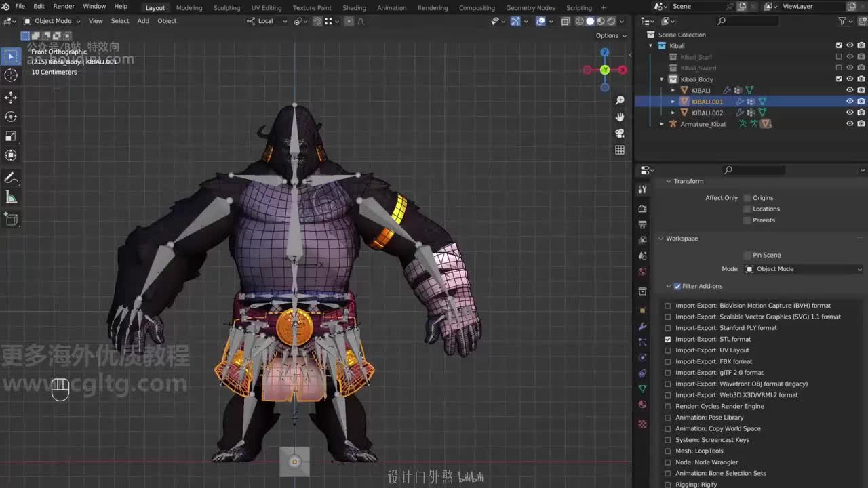Activate the Annotate pencil tool

pyautogui.click(x=11, y=178)
